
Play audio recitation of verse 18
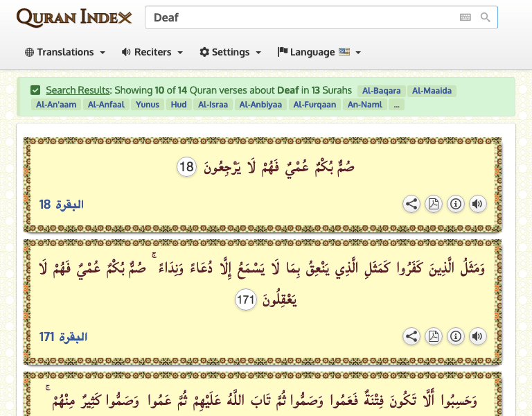click(x=477, y=204)
